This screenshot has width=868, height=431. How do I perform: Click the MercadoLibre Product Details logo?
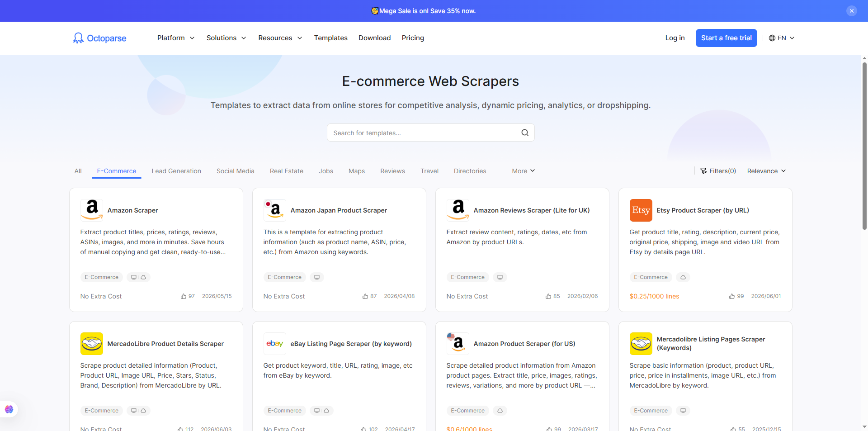point(92,344)
